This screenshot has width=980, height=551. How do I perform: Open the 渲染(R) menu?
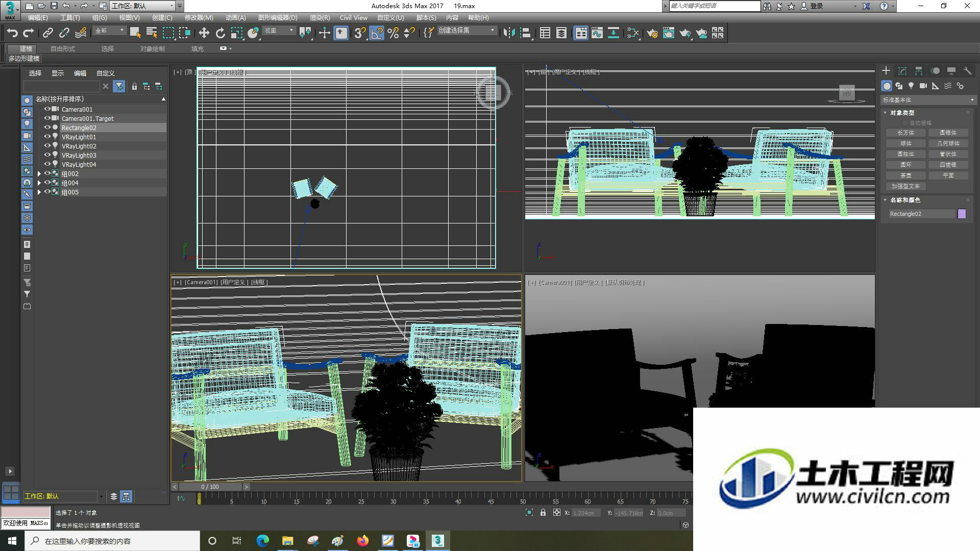[x=320, y=18]
